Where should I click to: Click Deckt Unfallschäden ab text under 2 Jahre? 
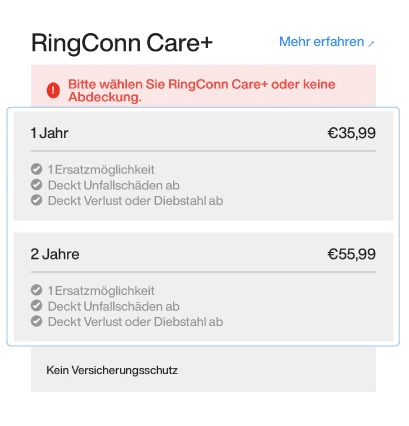tap(114, 306)
